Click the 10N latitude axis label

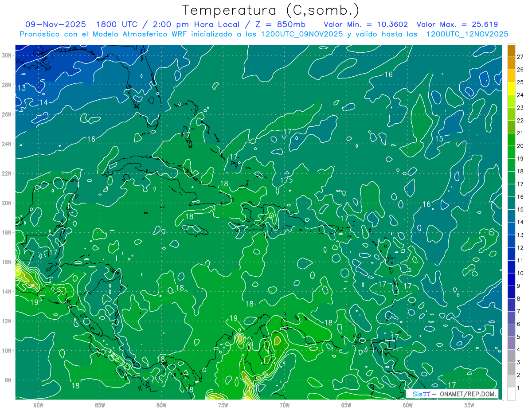(x=7, y=350)
